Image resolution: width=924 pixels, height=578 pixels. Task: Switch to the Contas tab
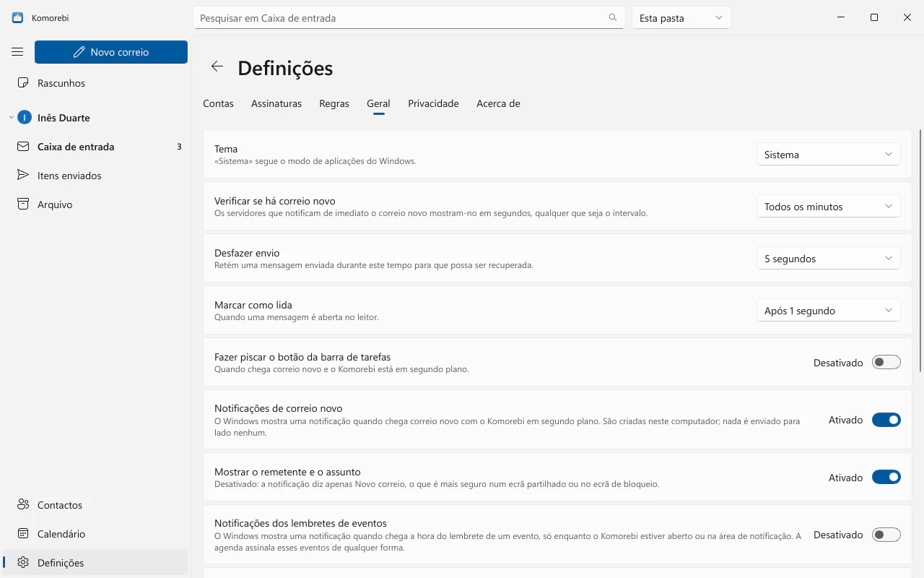point(218,103)
